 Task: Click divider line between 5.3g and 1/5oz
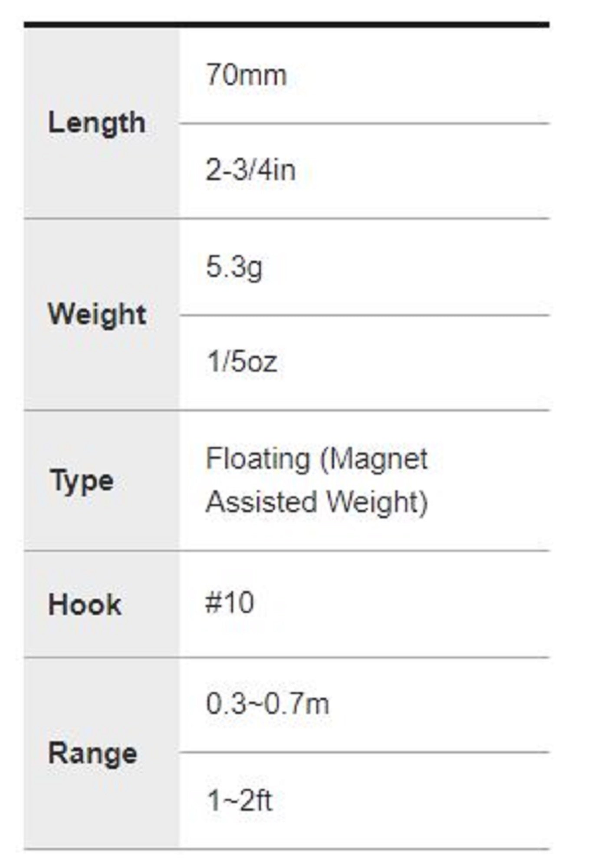364,316
